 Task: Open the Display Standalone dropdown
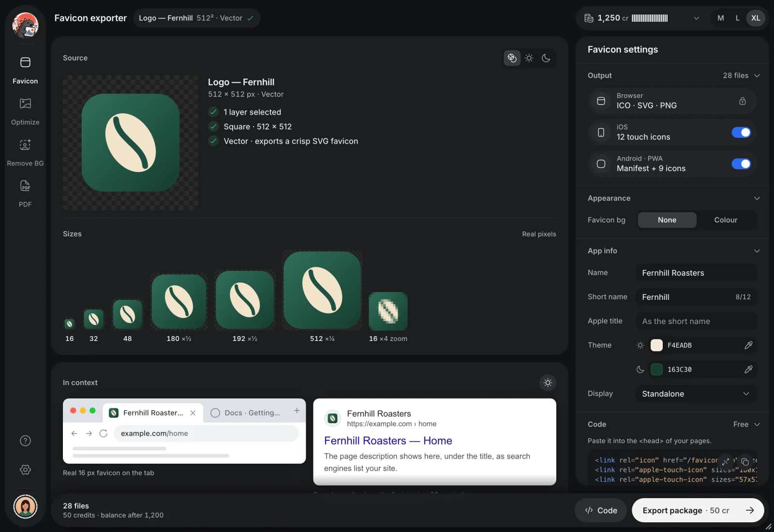click(696, 394)
